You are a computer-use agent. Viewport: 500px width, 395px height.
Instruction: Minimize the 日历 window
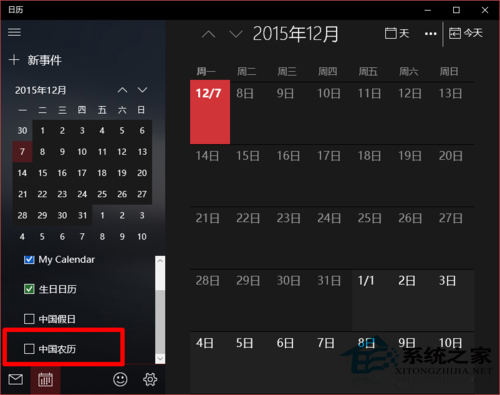point(428,10)
